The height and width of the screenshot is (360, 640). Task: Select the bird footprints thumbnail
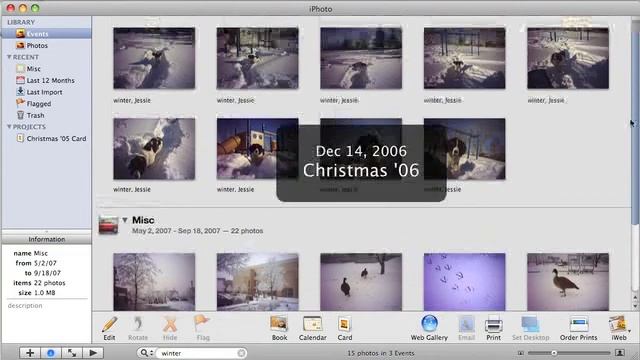464,282
